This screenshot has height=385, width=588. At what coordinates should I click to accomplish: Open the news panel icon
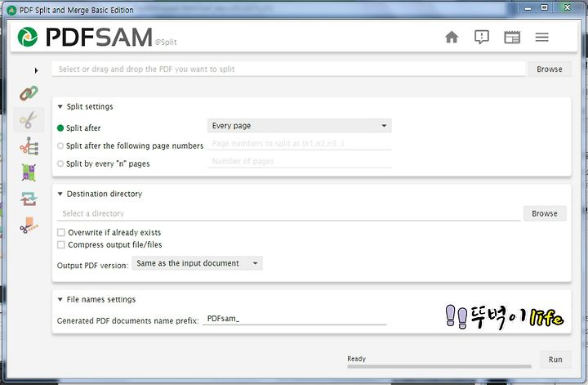tap(512, 37)
